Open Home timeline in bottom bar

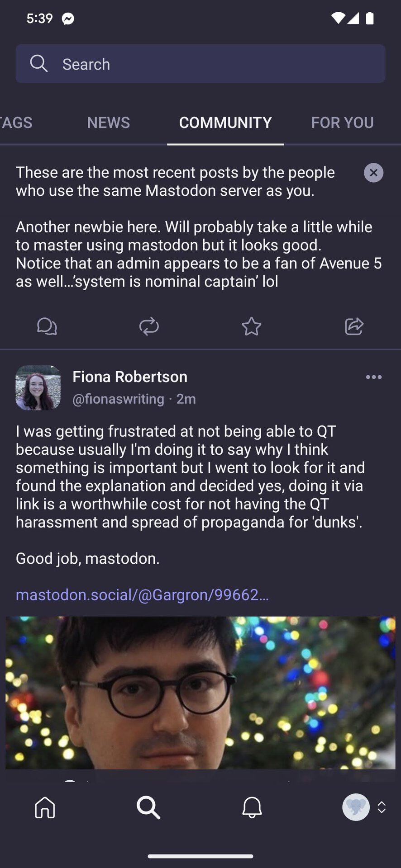pos(45,807)
